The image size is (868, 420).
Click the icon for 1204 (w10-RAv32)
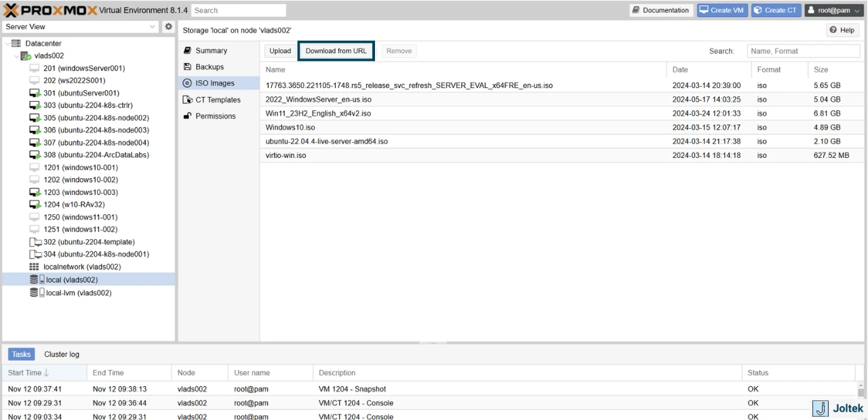[x=35, y=205]
